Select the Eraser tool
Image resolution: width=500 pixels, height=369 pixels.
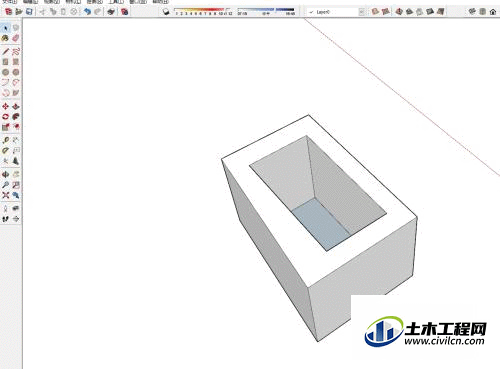pyautogui.click(x=16, y=38)
